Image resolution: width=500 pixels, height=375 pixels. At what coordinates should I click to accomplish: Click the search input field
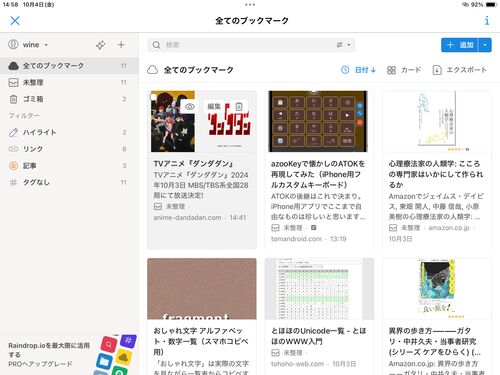pos(251,45)
